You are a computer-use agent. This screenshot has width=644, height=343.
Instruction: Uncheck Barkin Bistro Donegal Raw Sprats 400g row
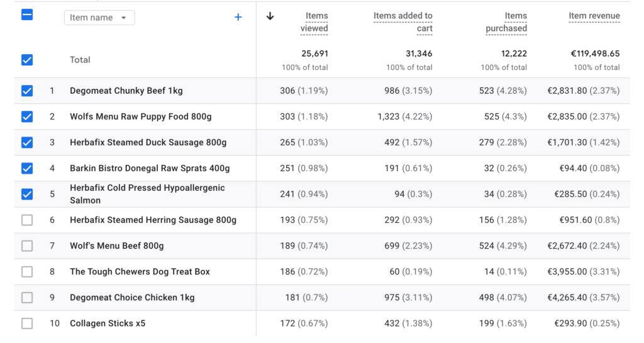coord(27,169)
